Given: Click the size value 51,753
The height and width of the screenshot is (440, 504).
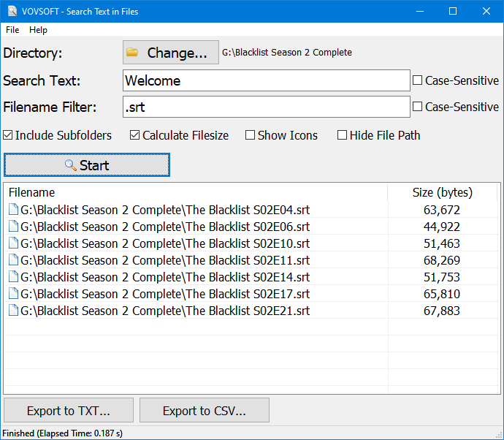Looking at the screenshot, I should point(442,277).
